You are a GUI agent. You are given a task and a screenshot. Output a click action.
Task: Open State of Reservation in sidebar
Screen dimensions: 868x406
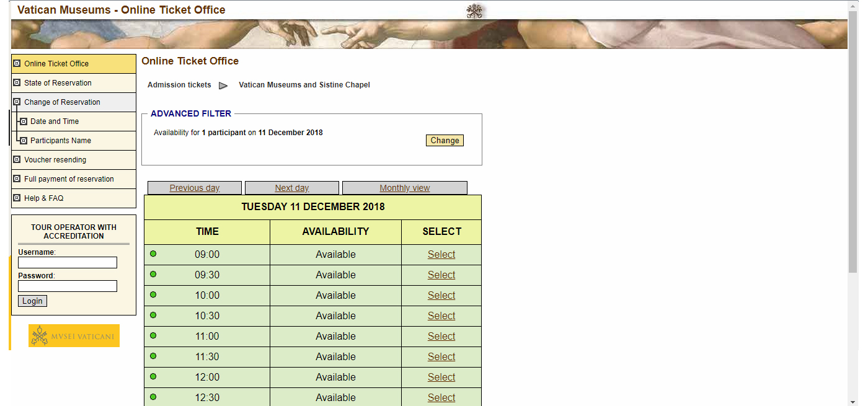point(74,83)
